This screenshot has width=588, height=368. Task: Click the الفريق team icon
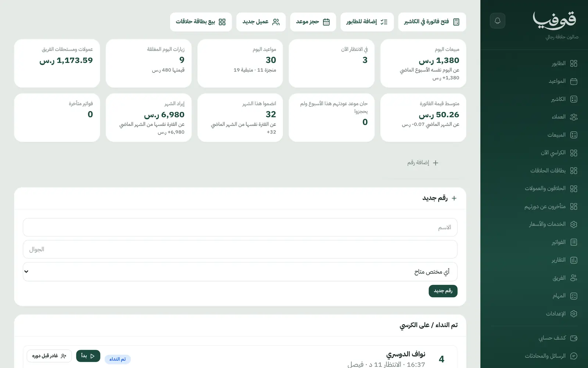point(574,278)
